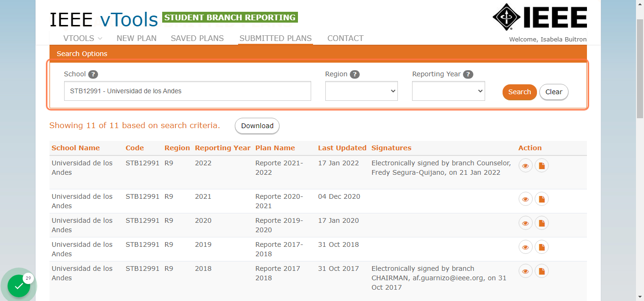
Task: Click date 31 Oct 2018
Action: (339, 244)
